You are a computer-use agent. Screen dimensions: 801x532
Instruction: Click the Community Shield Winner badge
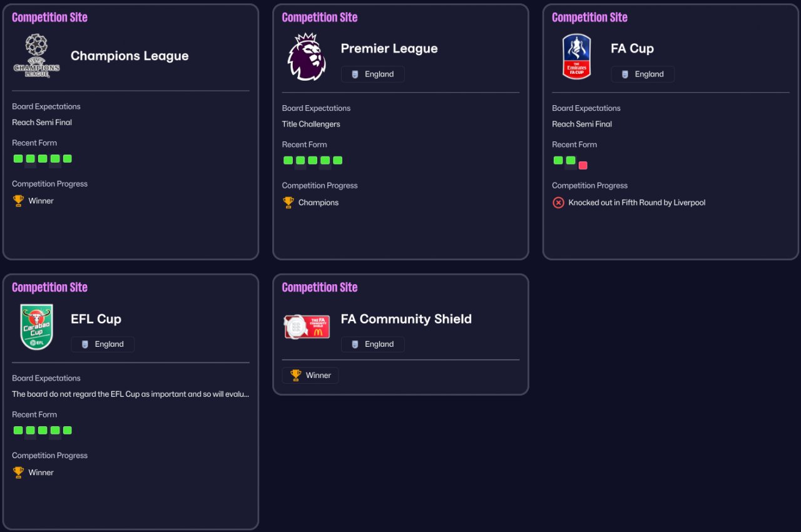pyautogui.click(x=310, y=376)
